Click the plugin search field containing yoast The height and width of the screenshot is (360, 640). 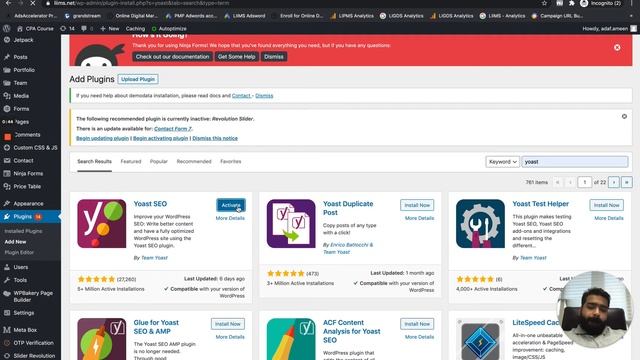(x=575, y=162)
